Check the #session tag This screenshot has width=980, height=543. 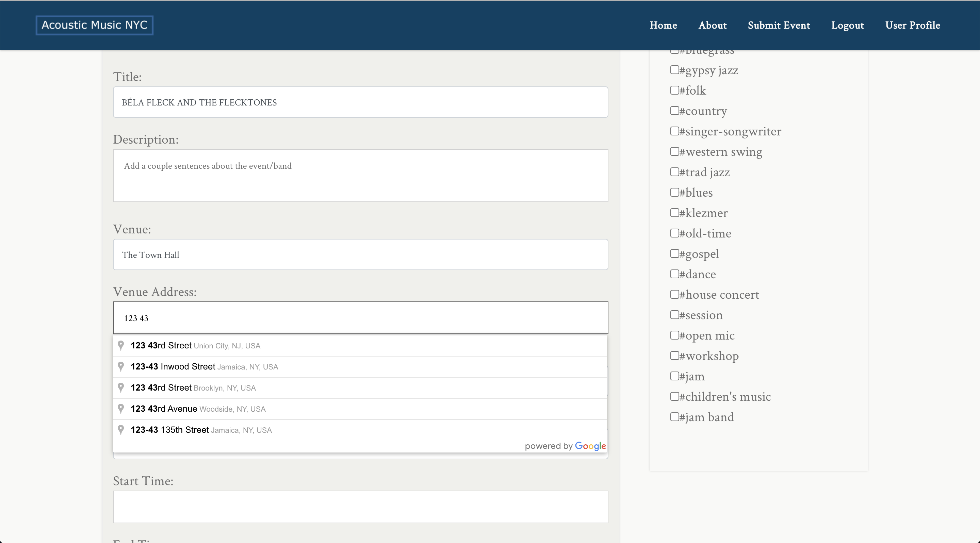tap(674, 314)
